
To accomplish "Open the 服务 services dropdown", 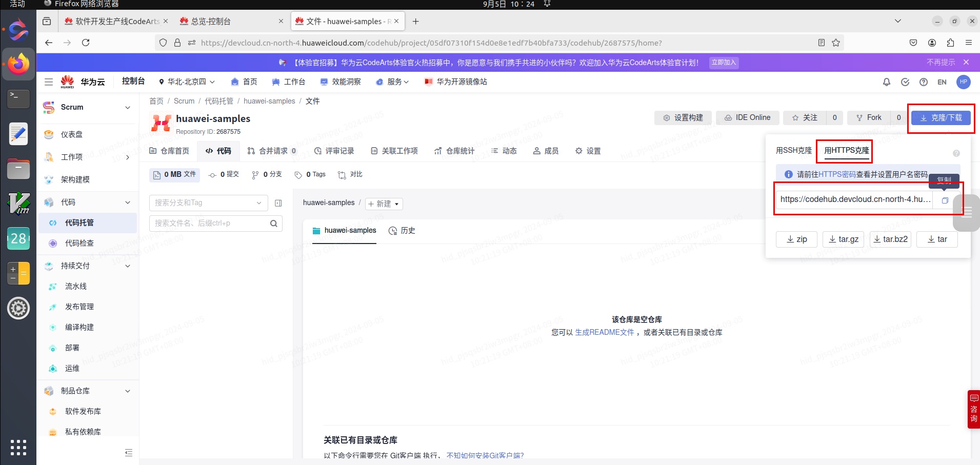I will (393, 82).
